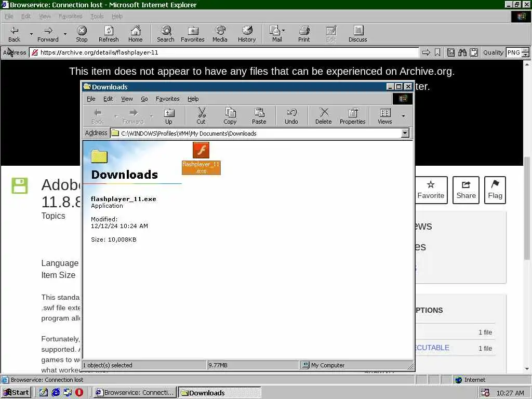Open the Mail dropdown arrow
The height and width of the screenshot is (399, 532).
point(284,31)
